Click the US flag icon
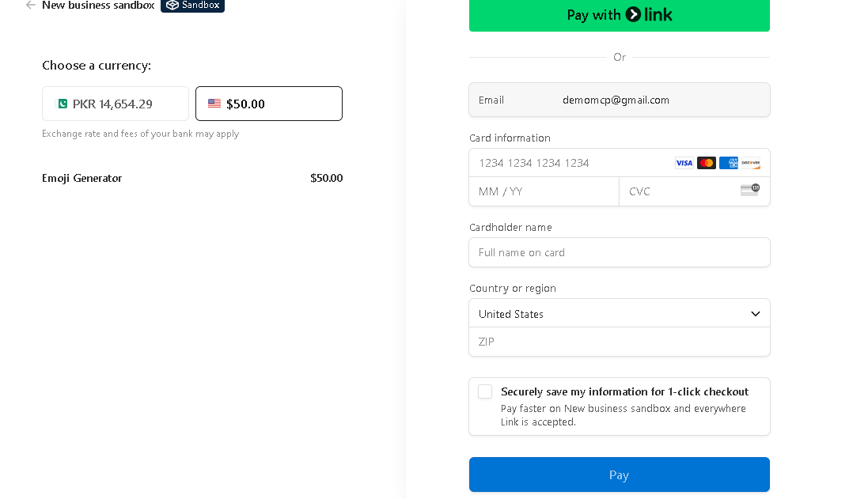 tap(214, 104)
